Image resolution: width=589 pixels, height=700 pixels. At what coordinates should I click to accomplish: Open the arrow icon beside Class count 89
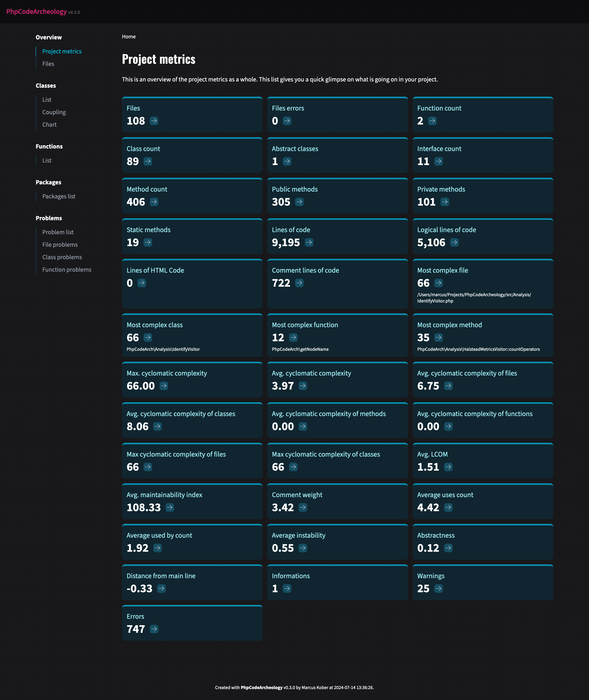(x=148, y=161)
